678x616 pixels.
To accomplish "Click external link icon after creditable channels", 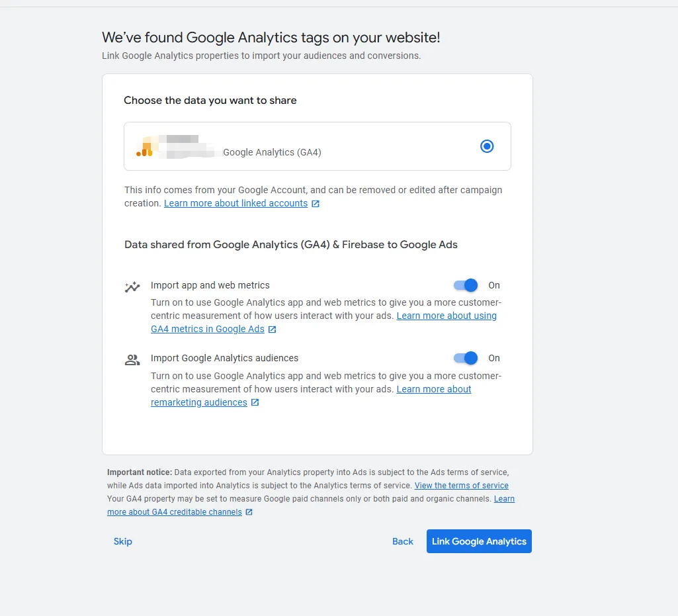I will [x=249, y=512].
